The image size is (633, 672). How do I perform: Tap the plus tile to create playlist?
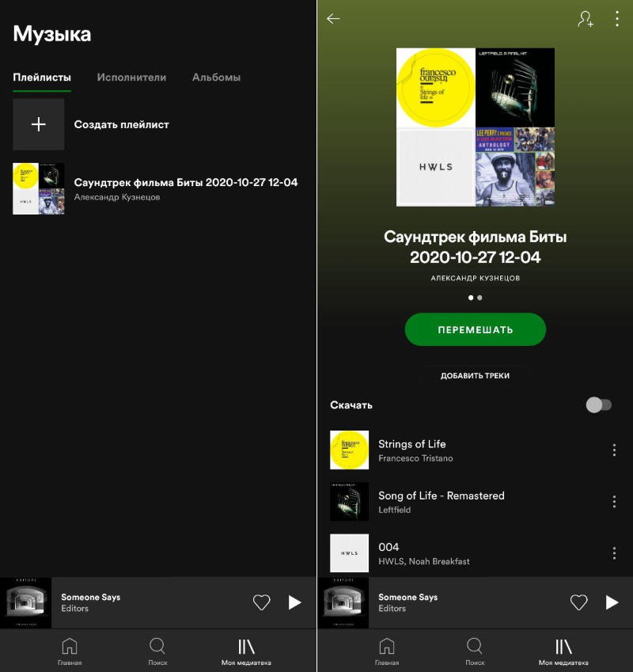[39, 124]
